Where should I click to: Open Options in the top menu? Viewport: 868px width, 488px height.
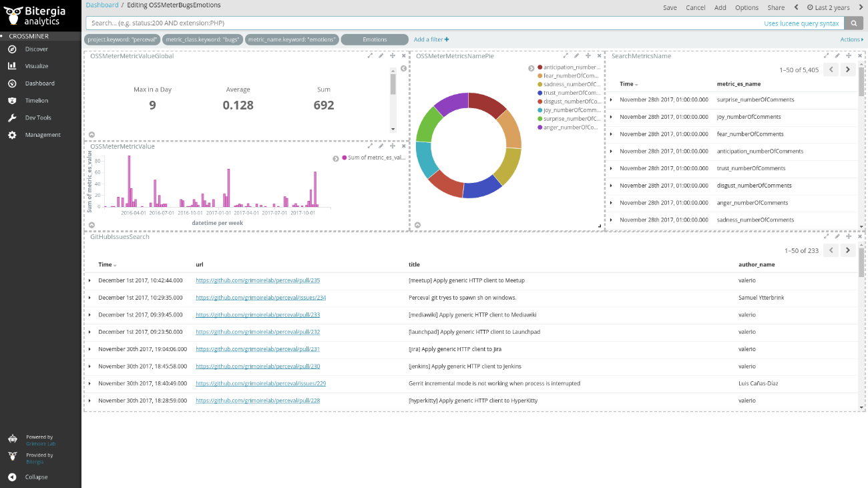746,7
